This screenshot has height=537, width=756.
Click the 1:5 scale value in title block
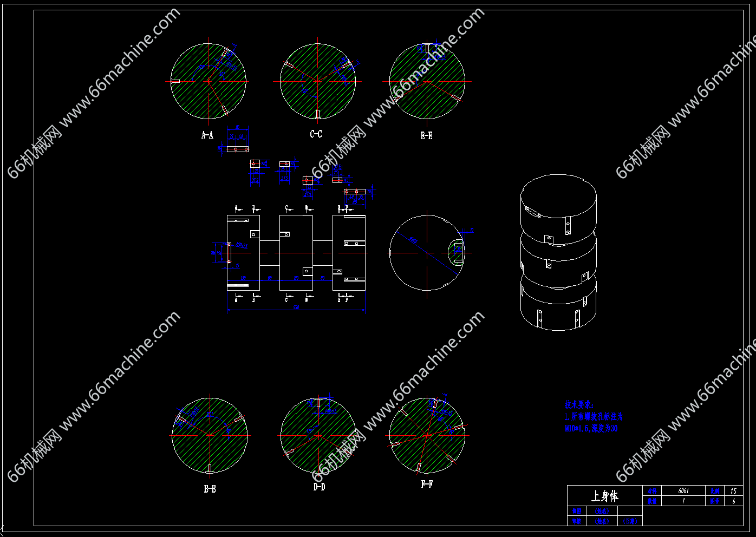point(733,491)
